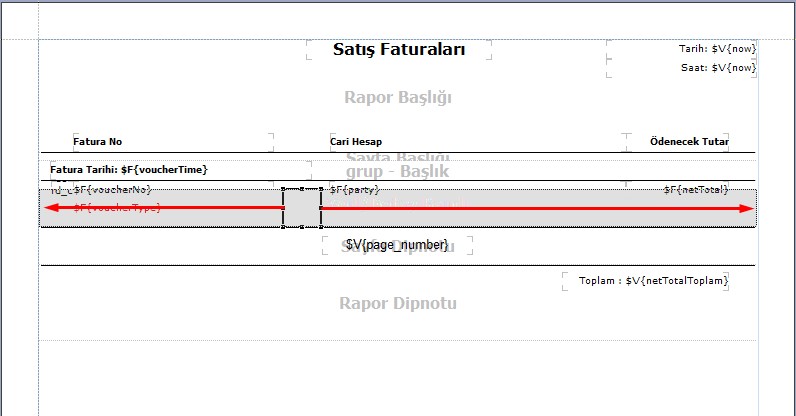Select the Toplam : $V{netTotalToplam} field
This screenshot has width=796, height=416.
pos(653,281)
